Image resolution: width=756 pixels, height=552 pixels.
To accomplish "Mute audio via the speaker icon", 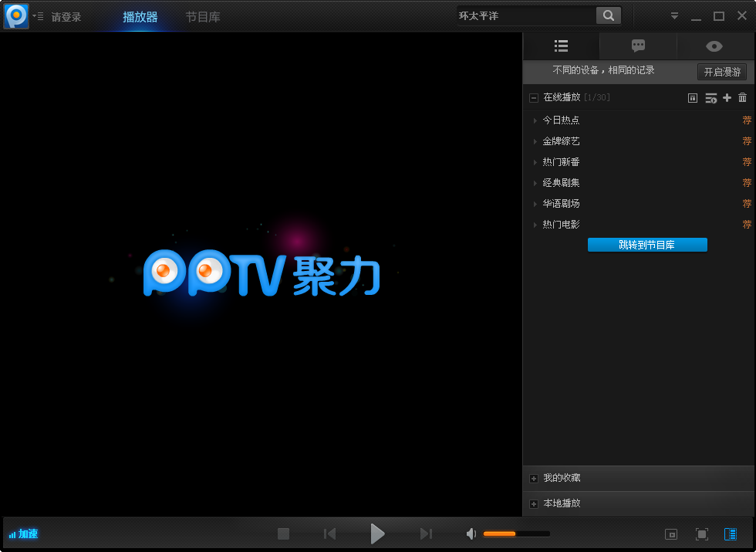I will point(471,533).
